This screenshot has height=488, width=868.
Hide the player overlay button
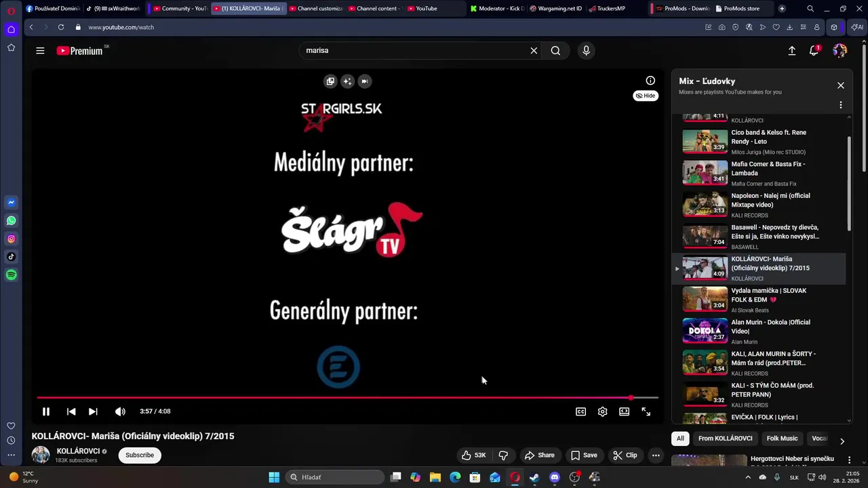click(646, 96)
